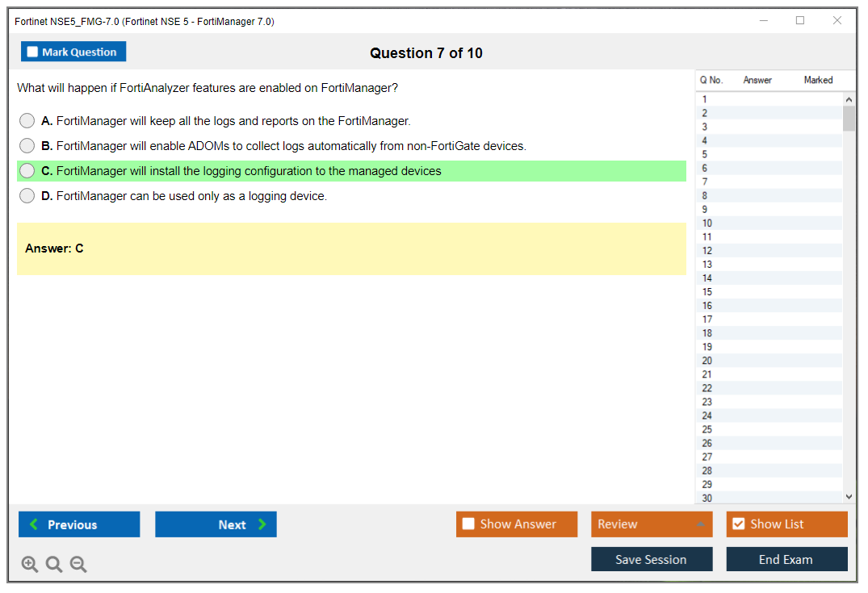
Task: Click the green right arrow on Next
Action: pyautogui.click(x=262, y=524)
